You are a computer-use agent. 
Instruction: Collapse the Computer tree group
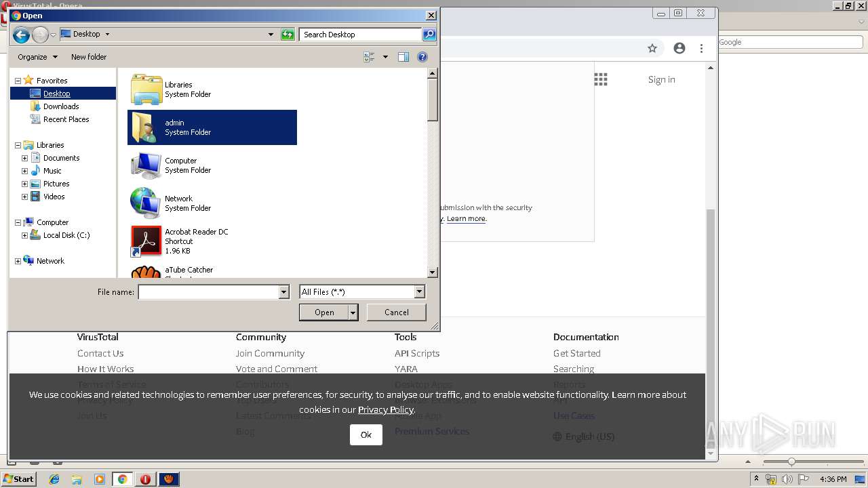[x=18, y=222]
